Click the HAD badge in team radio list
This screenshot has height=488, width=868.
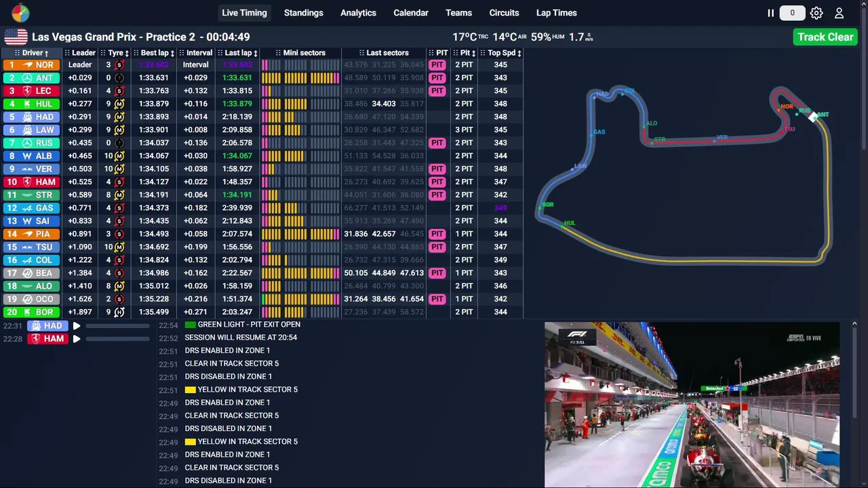(x=47, y=326)
